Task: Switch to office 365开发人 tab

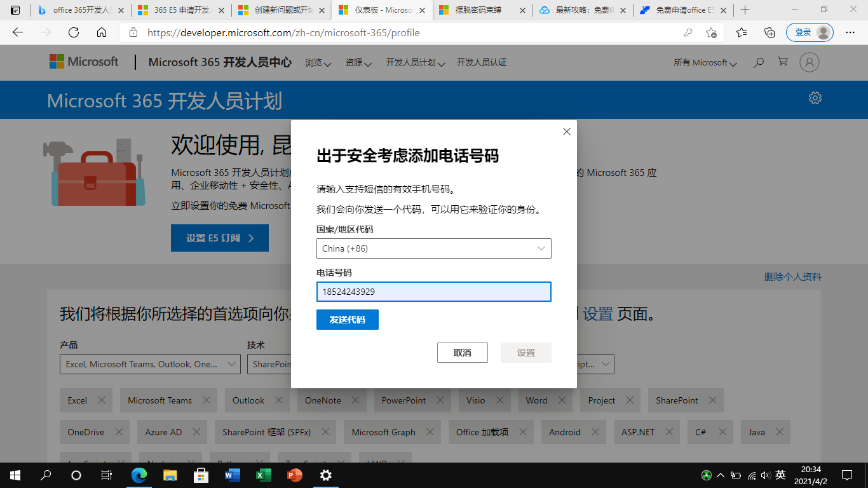Action: tap(81, 10)
